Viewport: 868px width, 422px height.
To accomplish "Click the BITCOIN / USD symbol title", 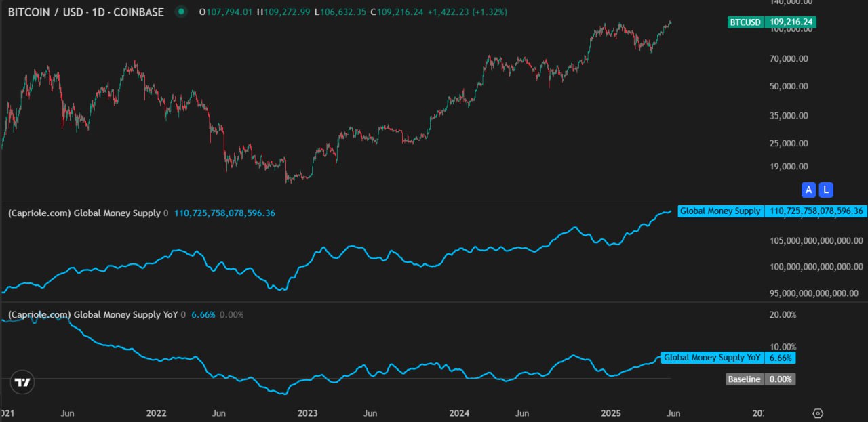I will (x=86, y=12).
